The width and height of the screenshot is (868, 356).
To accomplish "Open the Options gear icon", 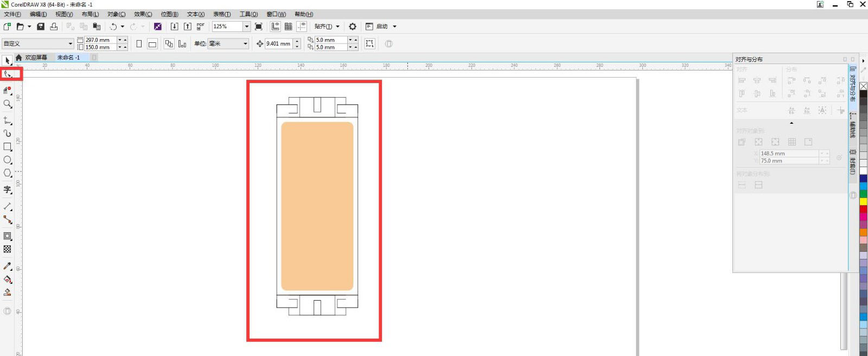I will coord(353,27).
